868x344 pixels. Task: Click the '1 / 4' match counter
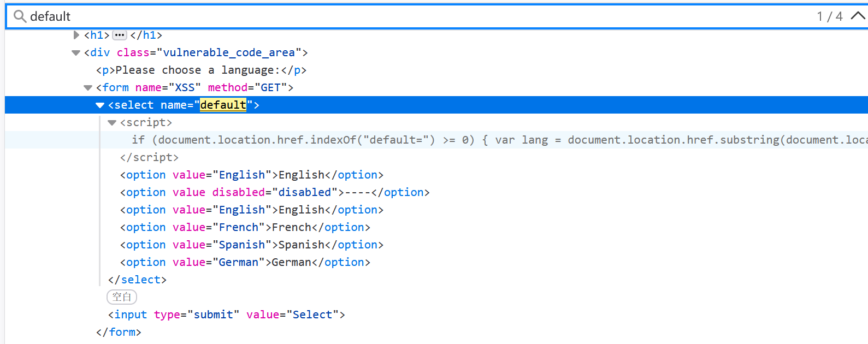point(830,16)
